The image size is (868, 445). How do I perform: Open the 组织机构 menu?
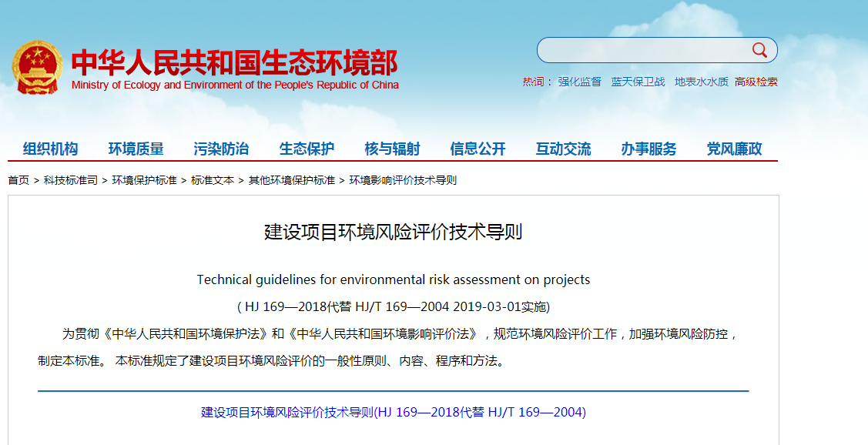coord(50,149)
